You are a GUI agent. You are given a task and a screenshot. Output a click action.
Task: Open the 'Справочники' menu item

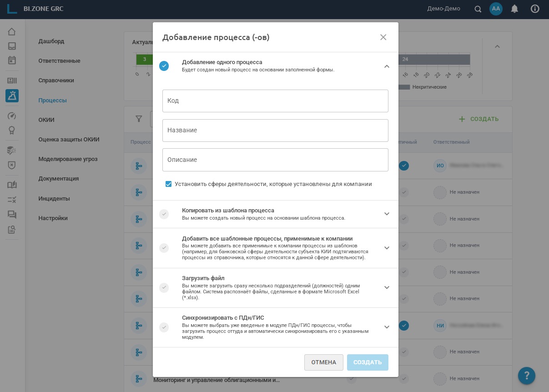click(x=56, y=80)
